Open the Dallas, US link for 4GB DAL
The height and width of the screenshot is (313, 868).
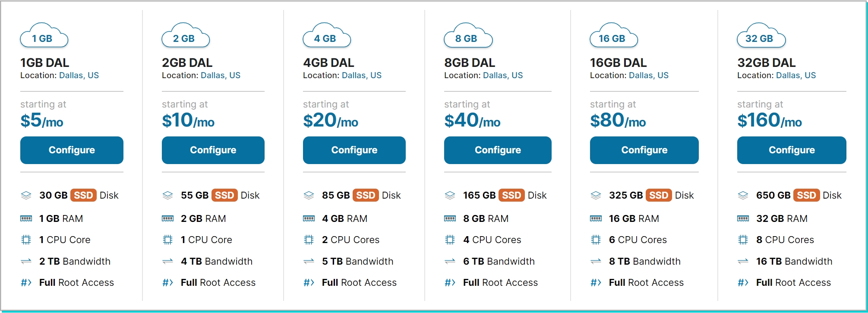point(361,76)
